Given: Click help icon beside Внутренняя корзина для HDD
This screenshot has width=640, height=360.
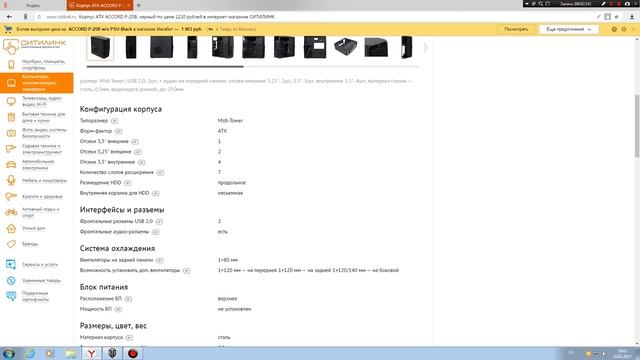Looking at the screenshot, I should [156, 193].
